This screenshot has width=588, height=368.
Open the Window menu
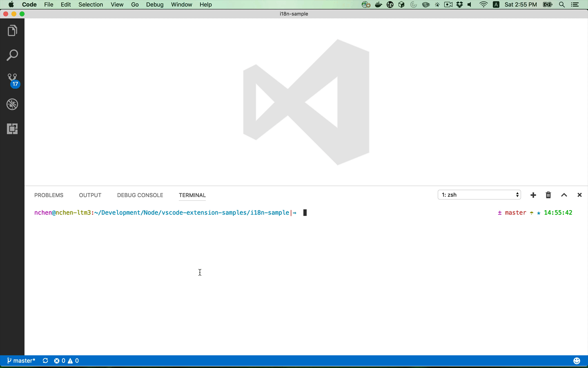pyautogui.click(x=181, y=4)
